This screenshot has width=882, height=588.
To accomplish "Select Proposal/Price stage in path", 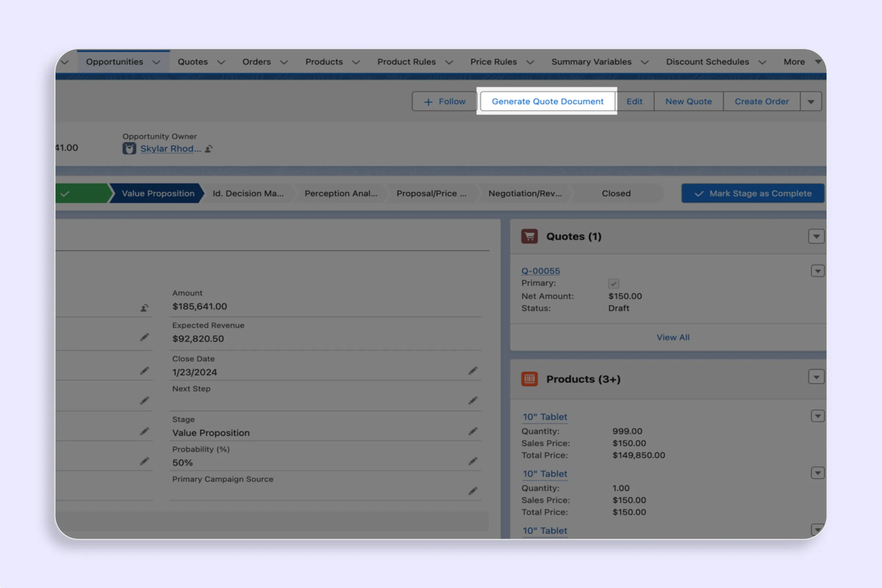I will [431, 194].
